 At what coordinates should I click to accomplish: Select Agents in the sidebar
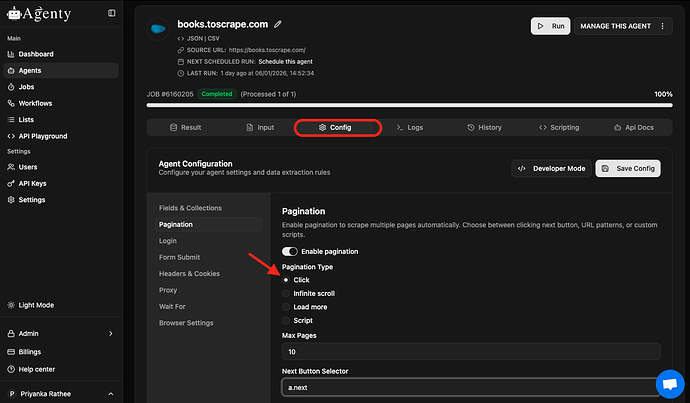(x=61, y=70)
